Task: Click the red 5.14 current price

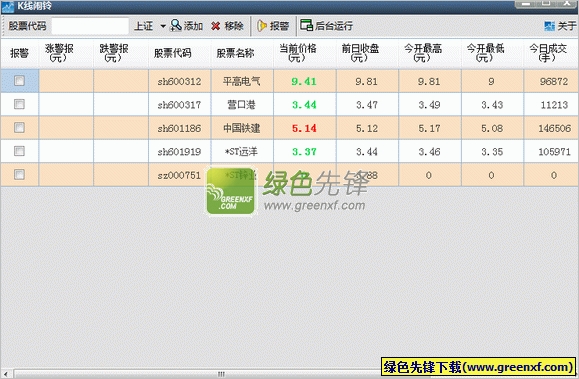Action: coord(304,128)
